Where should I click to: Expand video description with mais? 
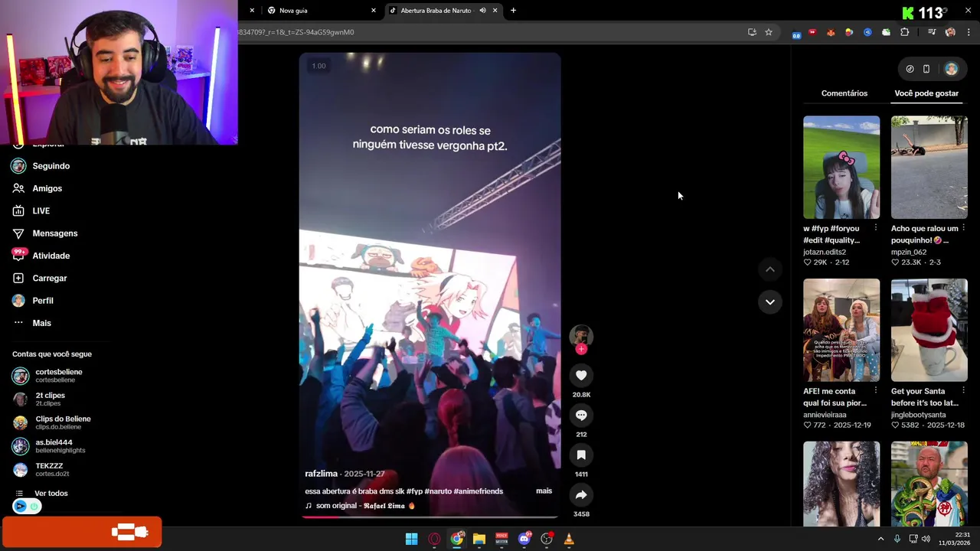pos(544,491)
